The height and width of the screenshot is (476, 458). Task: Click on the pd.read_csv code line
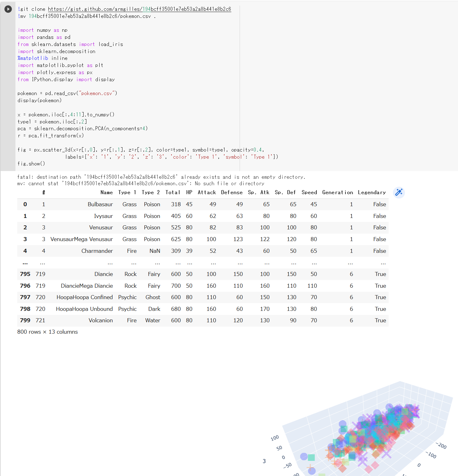67,93
